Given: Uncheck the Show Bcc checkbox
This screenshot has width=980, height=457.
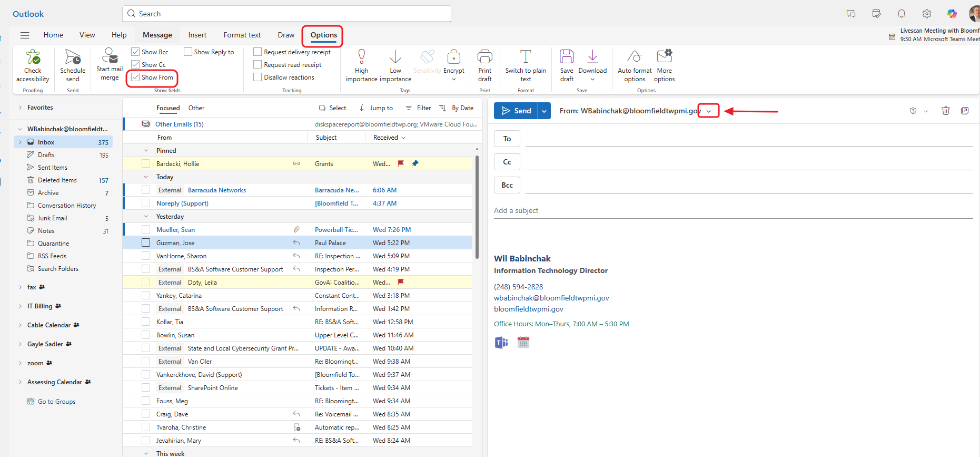Looking at the screenshot, I should [135, 52].
